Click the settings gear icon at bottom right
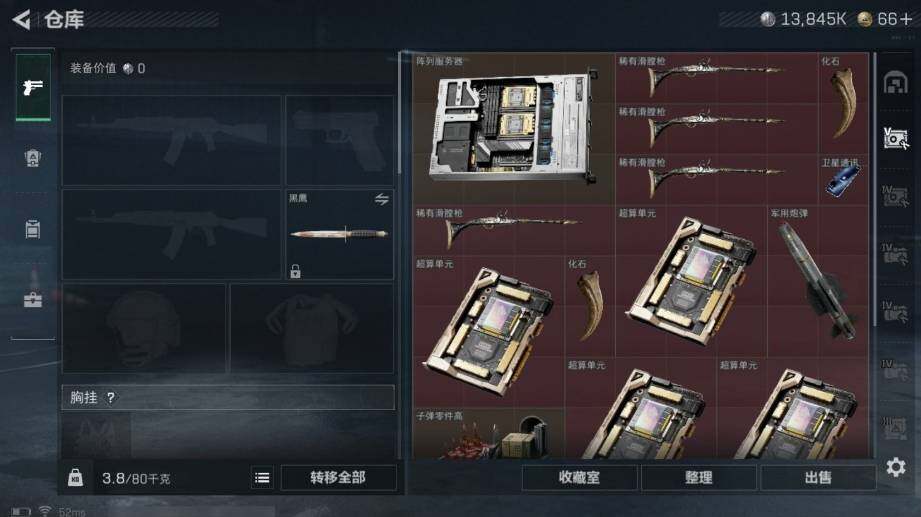Screen dimensions: 921x517 [896, 467]
